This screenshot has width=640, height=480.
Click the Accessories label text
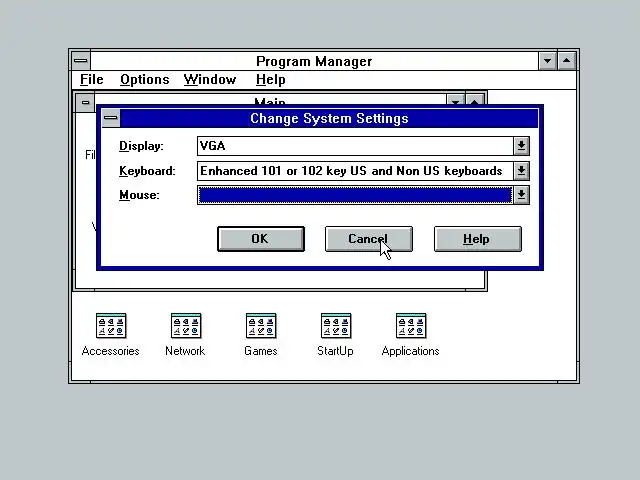click(111, 351)
